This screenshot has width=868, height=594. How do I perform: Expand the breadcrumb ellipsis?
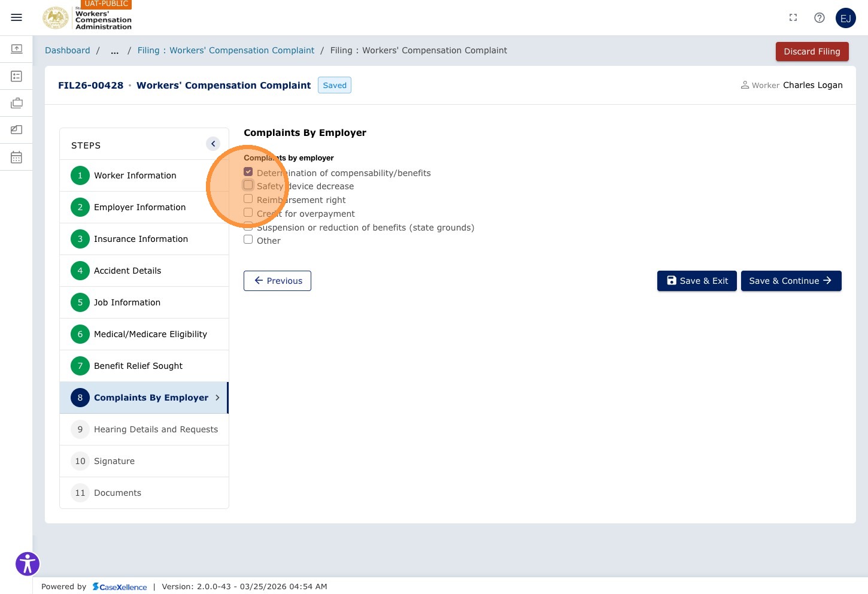114,51
